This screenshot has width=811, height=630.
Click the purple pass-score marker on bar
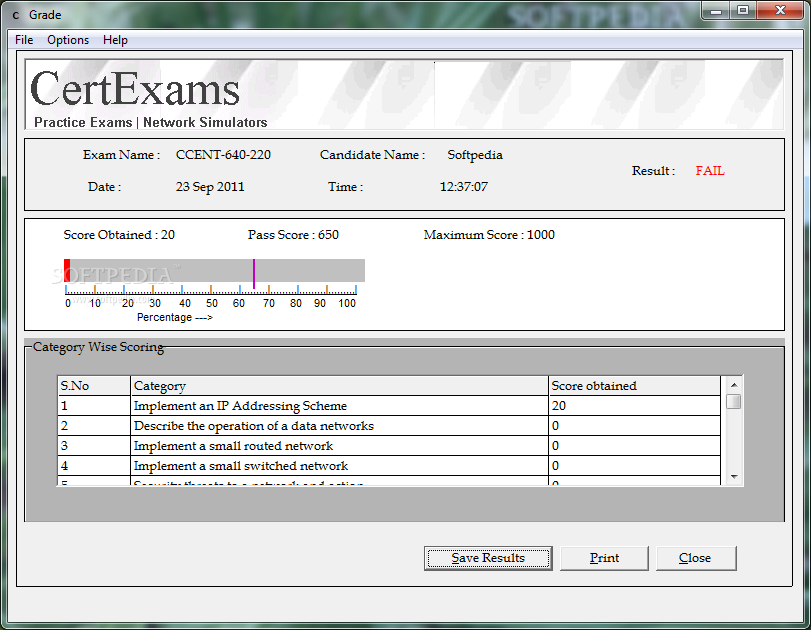pos(254,274)
